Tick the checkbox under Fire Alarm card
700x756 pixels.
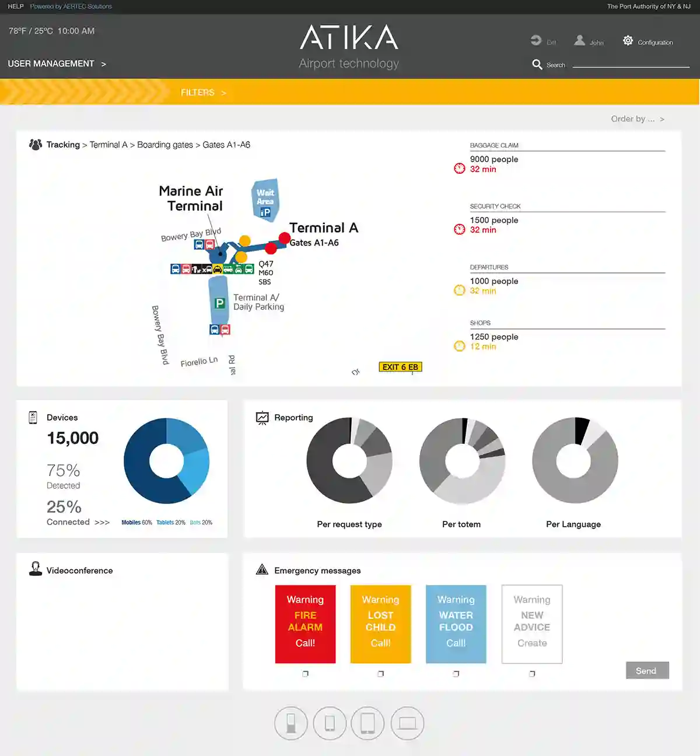click(x=305, y=674)
